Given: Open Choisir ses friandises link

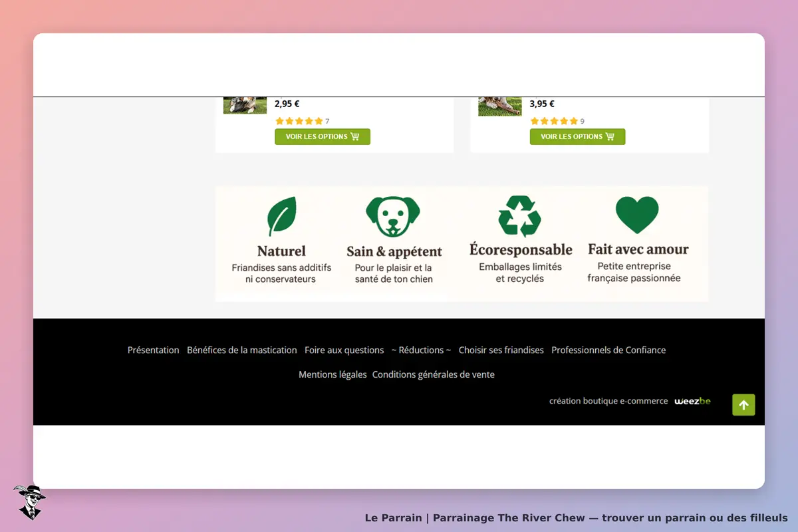Looking at the screenshot, I should tap(501, 350).
